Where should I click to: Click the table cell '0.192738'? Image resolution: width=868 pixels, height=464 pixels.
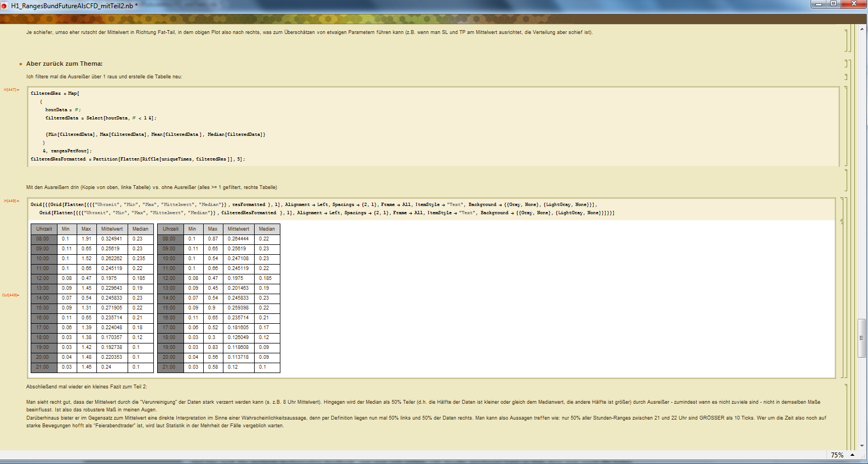pyautogui.click(x=112, y=347)
